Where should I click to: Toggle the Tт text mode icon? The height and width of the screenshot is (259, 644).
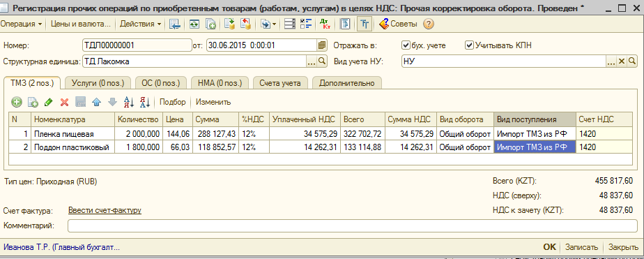tap(365, 24)
